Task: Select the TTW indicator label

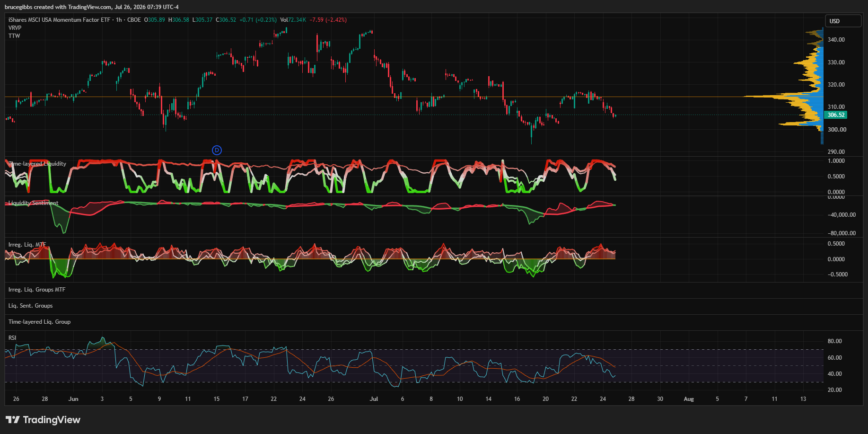Action: point(14,36)
